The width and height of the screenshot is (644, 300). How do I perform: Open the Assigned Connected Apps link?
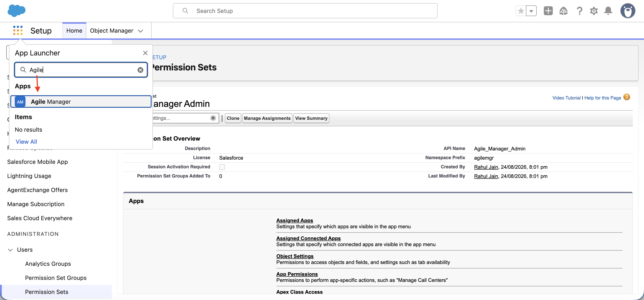[309, 238]
